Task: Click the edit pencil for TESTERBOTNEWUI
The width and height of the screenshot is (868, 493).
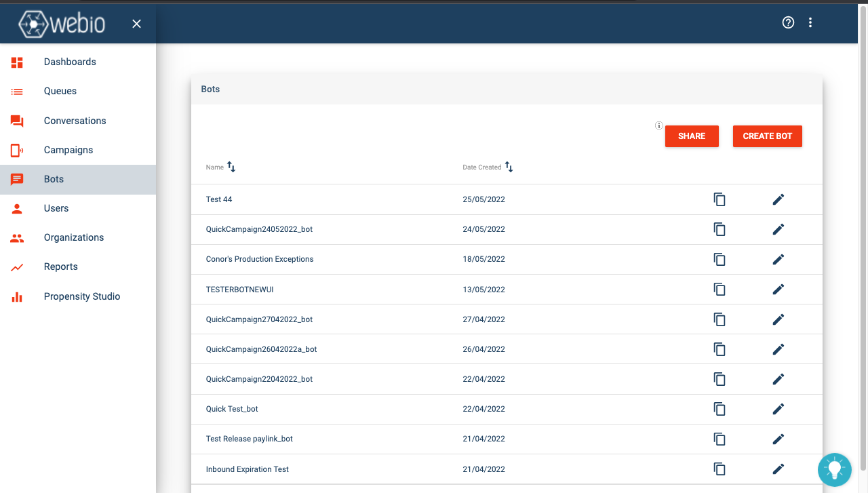Action: click(x=778, y=290)
